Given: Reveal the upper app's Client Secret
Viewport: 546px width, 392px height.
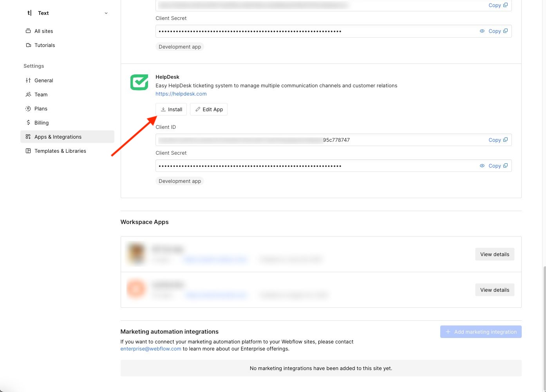Looking at the screenshot, I should click(482, 31).
